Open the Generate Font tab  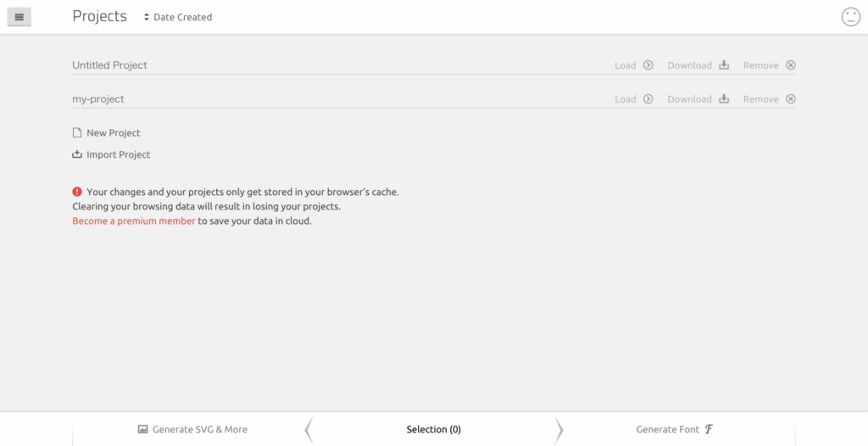(675, 430)
